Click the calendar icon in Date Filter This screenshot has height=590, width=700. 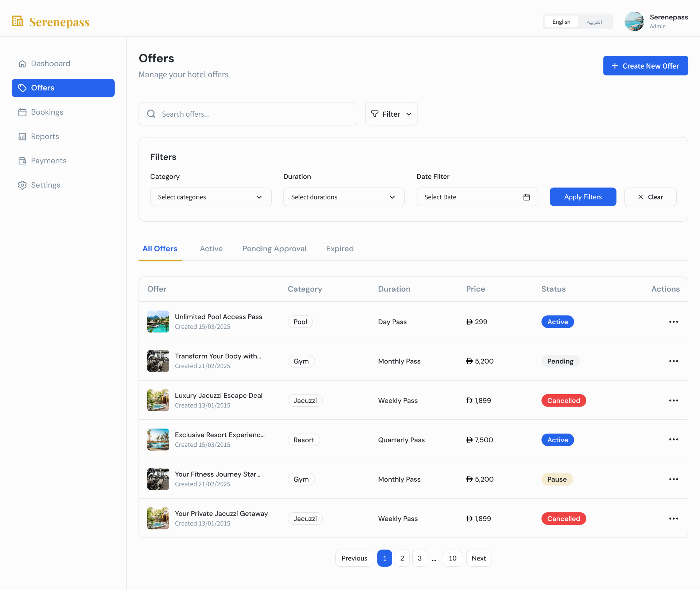(526, 197)
